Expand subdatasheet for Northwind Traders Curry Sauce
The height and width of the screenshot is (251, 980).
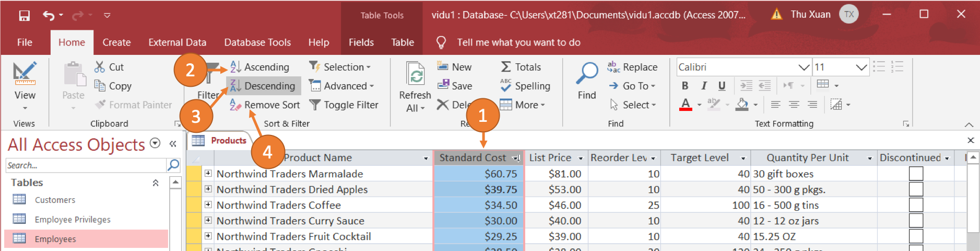(208, 220)
